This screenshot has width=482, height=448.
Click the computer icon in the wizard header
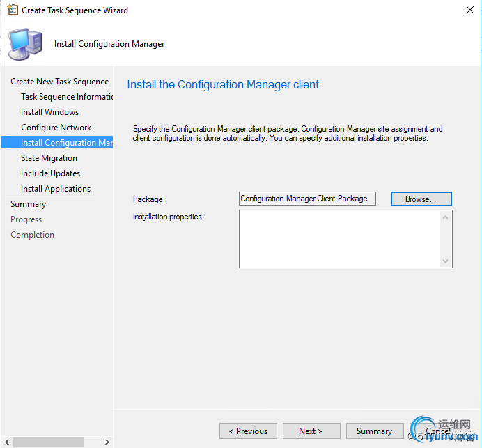[25, 44]
